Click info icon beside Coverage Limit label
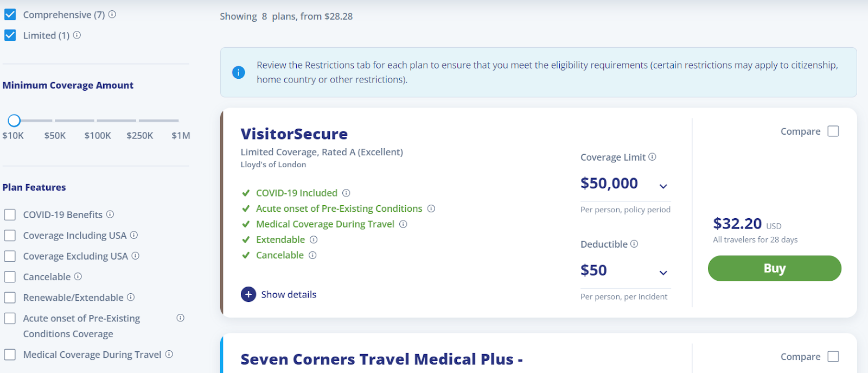Image resolution: width=868 pixels, height=373 pixels. coord(653,157)
